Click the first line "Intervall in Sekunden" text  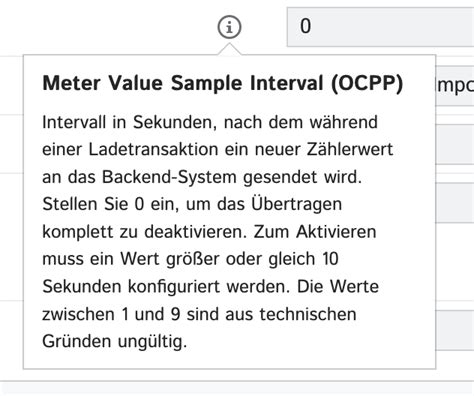point(127,122)
